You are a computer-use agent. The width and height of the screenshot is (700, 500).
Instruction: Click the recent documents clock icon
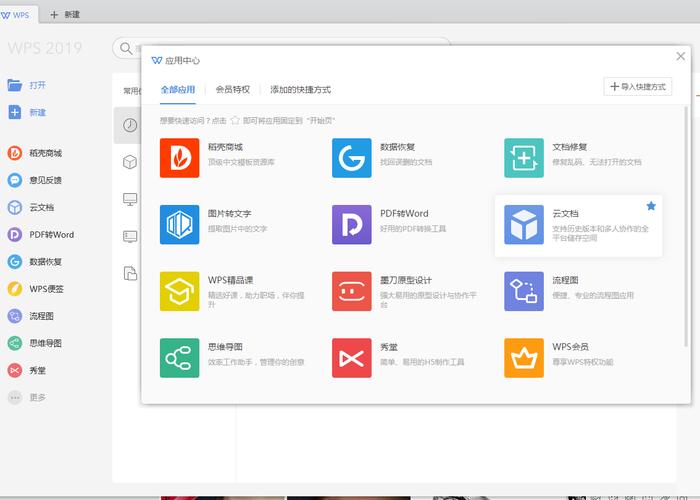tap(130, 125)
